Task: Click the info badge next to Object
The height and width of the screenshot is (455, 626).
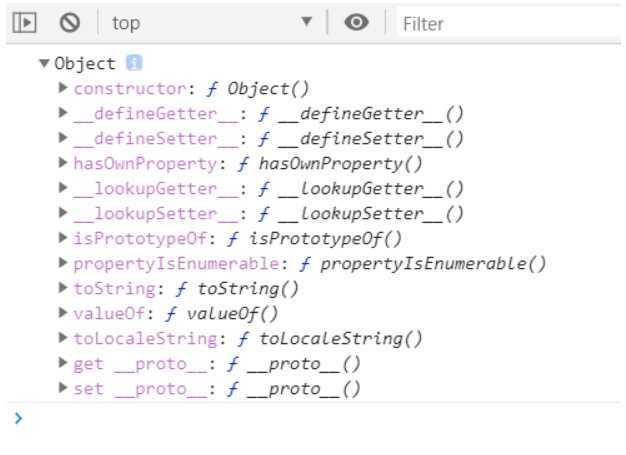Action: (x=134, y=63)
